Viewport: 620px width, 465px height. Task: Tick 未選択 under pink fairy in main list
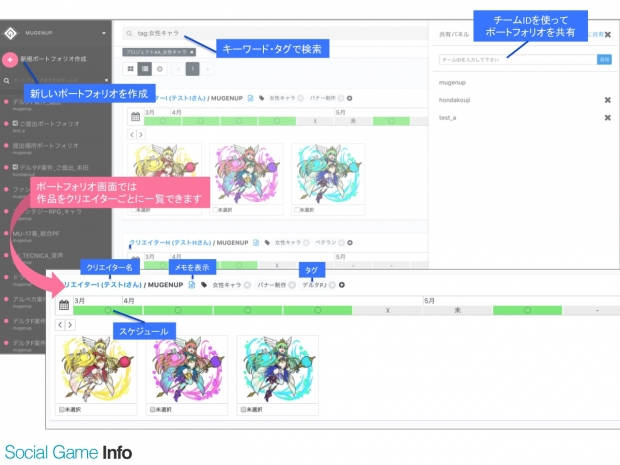click(x=215, y=210)
